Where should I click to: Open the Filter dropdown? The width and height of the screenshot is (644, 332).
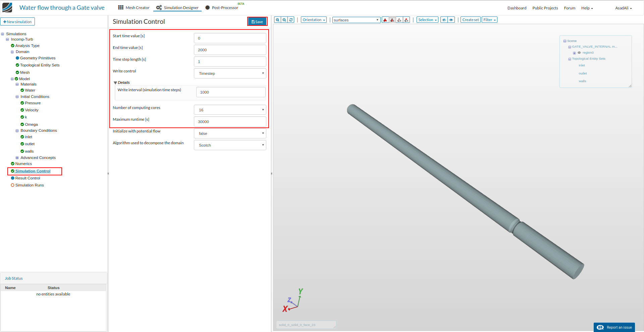tap(489, 20)
